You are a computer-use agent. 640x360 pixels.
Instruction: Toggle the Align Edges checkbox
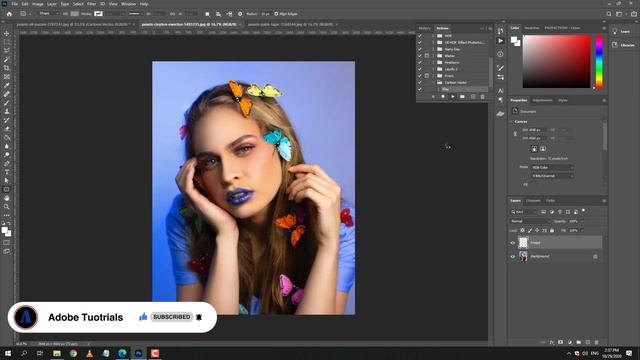click(276, 14)
